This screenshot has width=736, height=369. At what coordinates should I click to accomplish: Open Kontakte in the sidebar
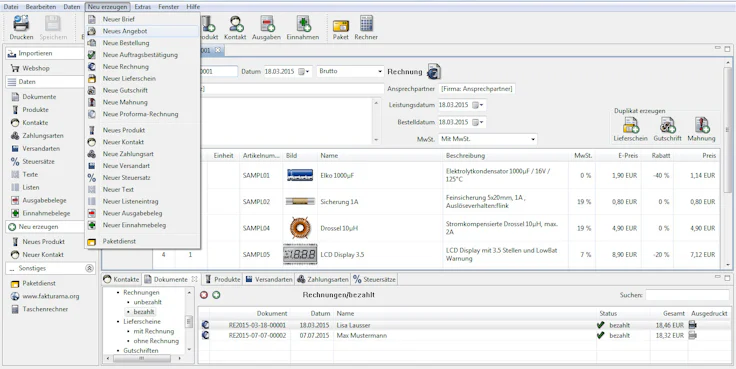[35, 123]
